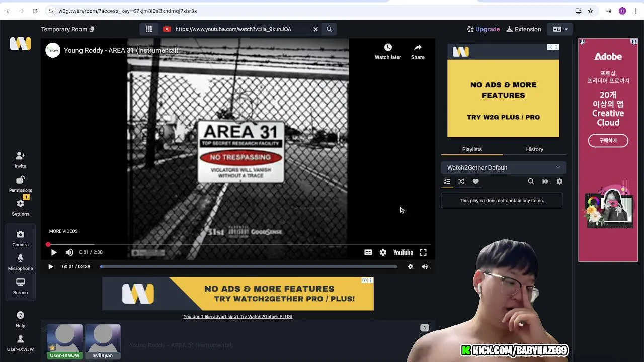Screen dimensions: 644x362
Task: Open the Invite option in sidebar
Action: (20, 160)
